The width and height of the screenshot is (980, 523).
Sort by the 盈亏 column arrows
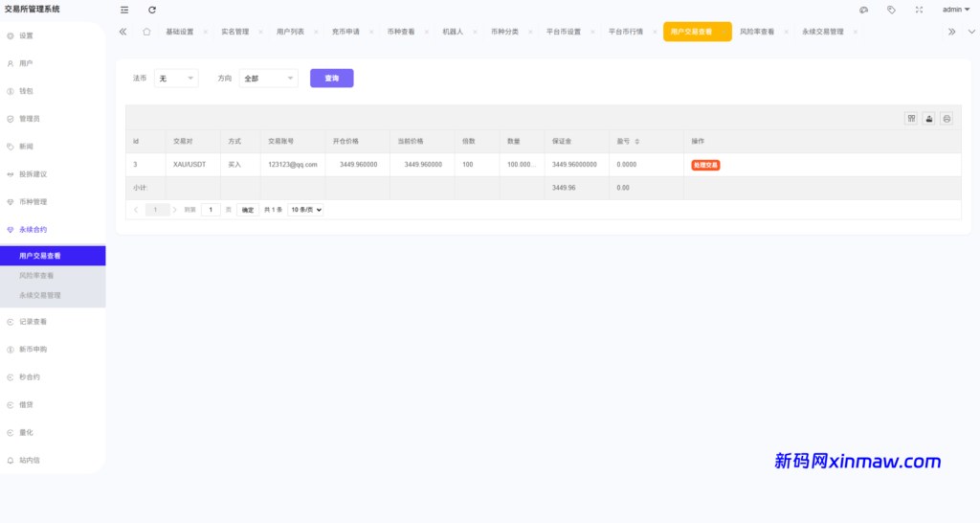coord(636,142)
